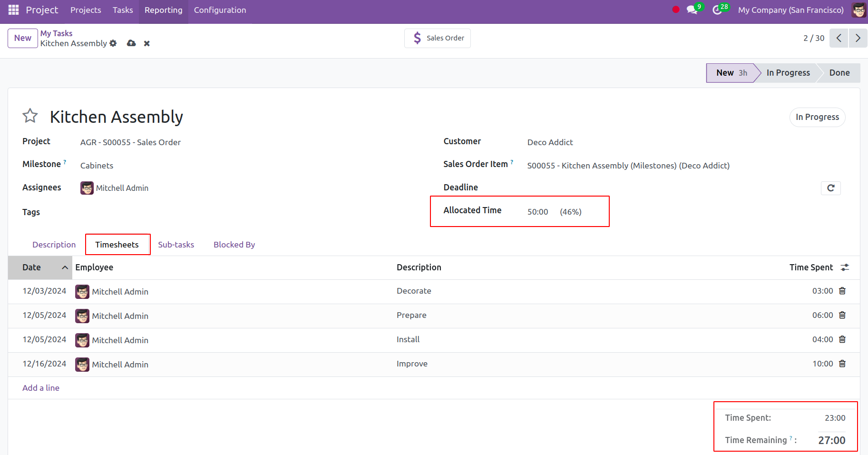The width and height of the screenshot is (868, 455).
Task: Set stage to In Progress in status bar
Action: tap(788, 73)
